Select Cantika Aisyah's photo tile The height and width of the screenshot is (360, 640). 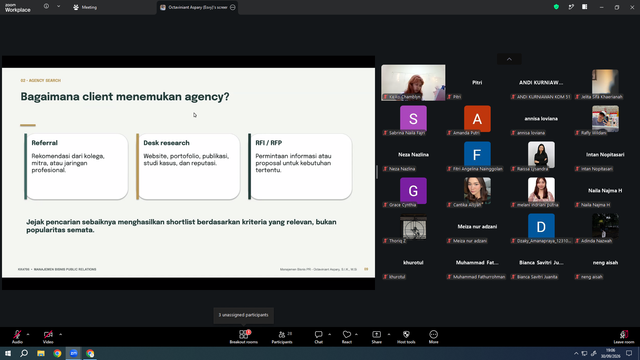pyautogui.click(x=477, y=191)
